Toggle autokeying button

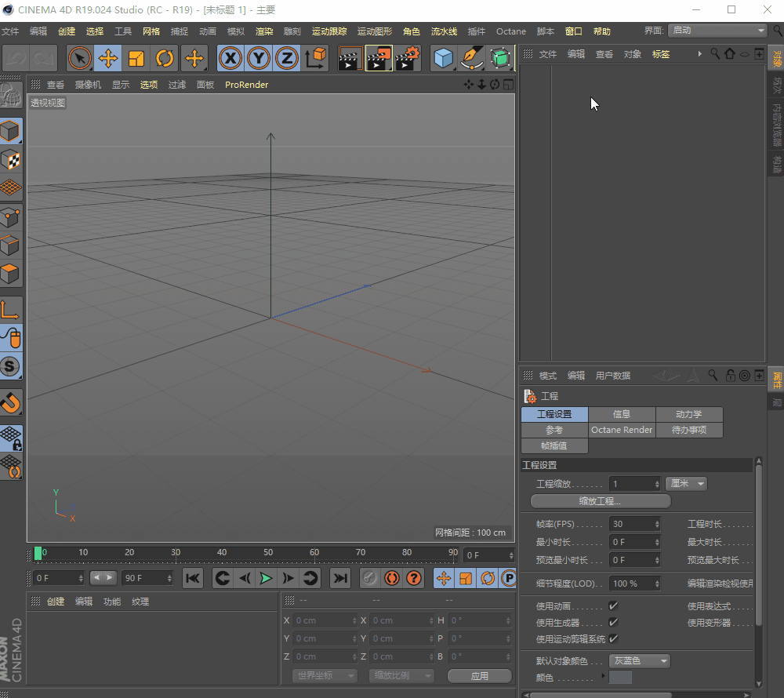392,579
